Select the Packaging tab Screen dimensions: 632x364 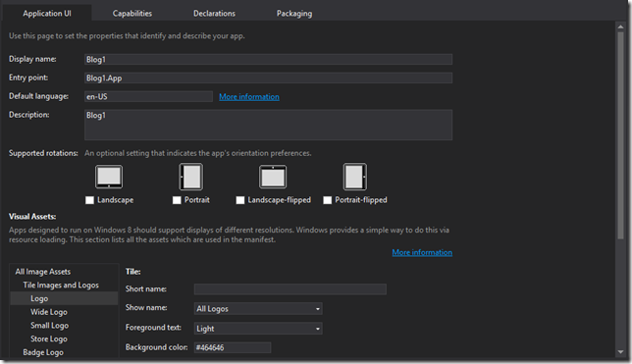pyautogui.click(x=294, y=14)
